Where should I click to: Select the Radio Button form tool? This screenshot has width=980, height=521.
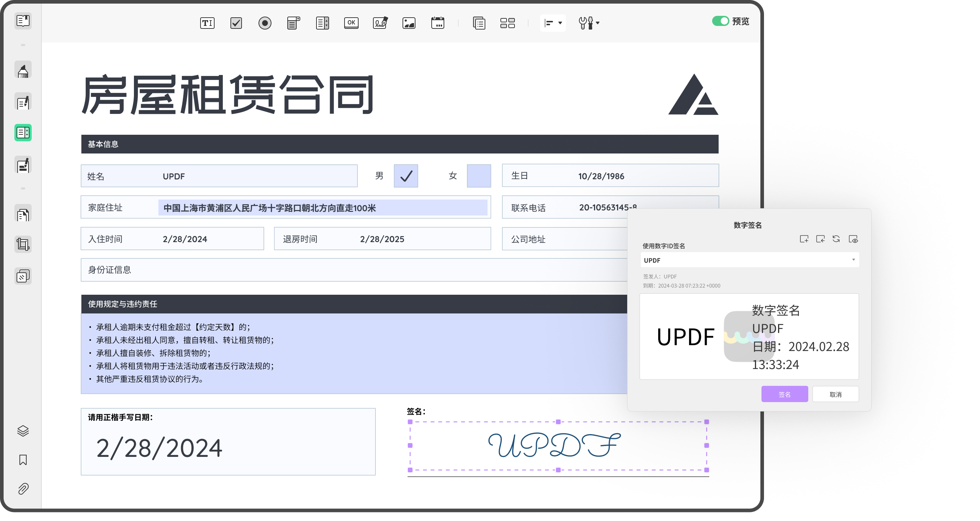[x=265, y=23]
